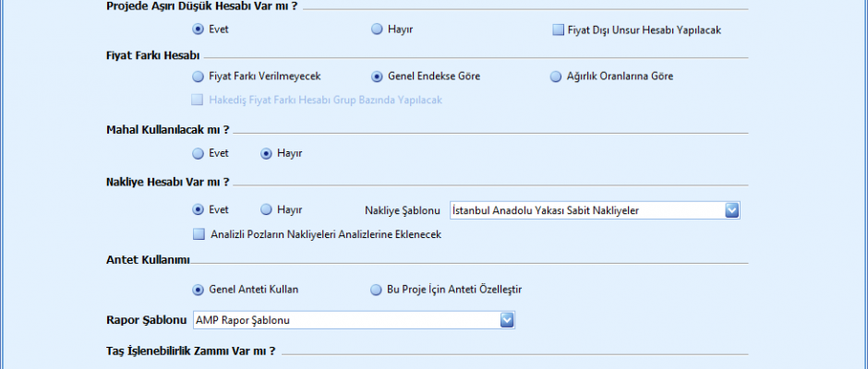
Task: Click the İstanbul Anadolu Yakası Sabit Nakliyeler field
Action: click(586, 210)
